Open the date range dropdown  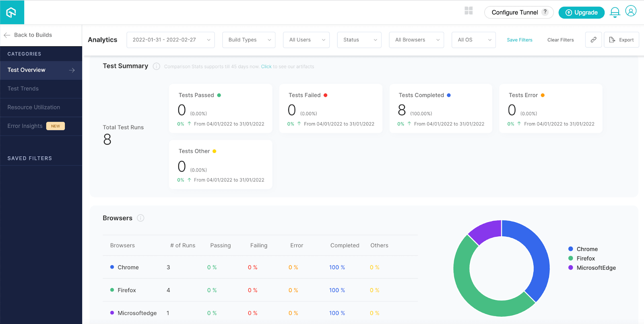(171, 40)
